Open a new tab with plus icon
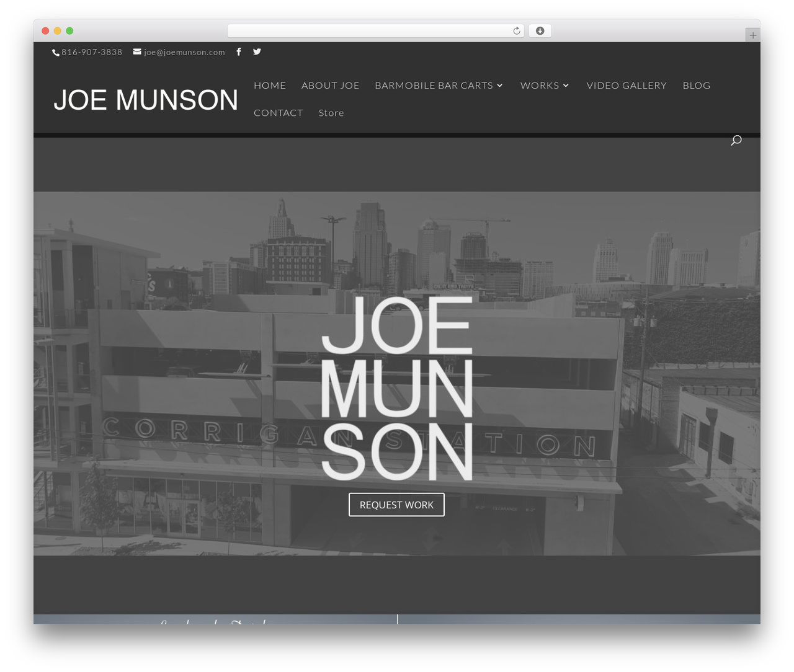Image resolution: width=794 pixels, height=672 pixels. pos(752,35)
